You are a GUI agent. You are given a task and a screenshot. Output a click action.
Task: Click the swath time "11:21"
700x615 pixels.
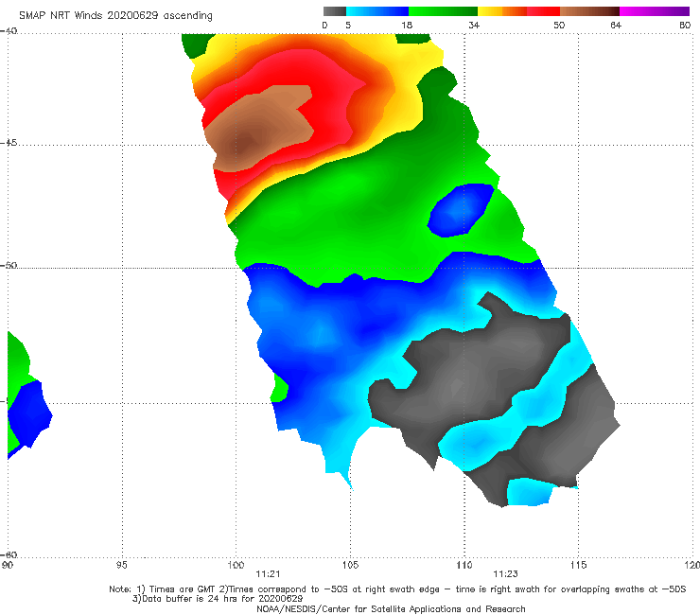tap(268, 574)
